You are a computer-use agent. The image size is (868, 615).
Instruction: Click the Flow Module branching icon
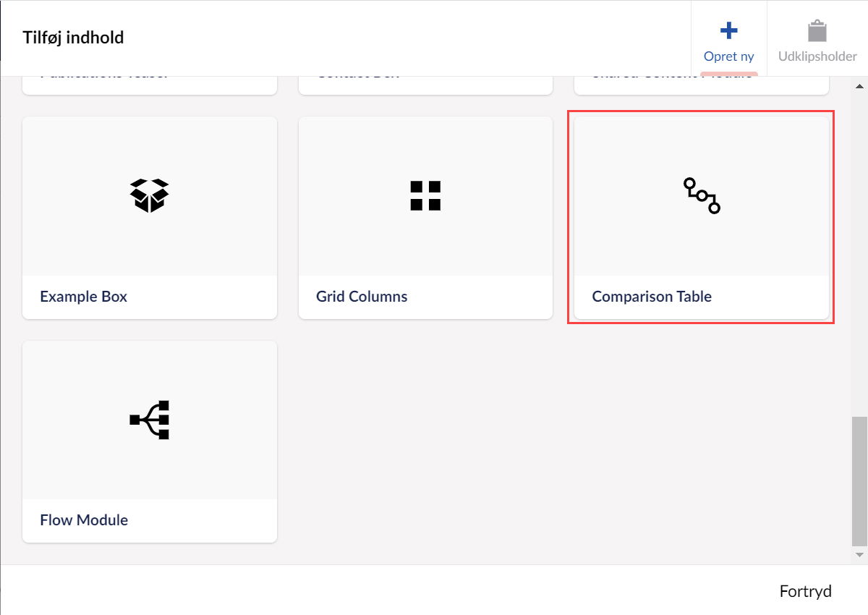(x=149, y=420)
